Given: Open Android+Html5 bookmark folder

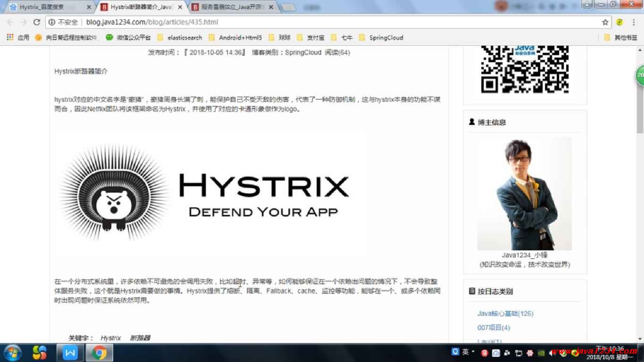Looking at the screenshot, I should (235, 38).
